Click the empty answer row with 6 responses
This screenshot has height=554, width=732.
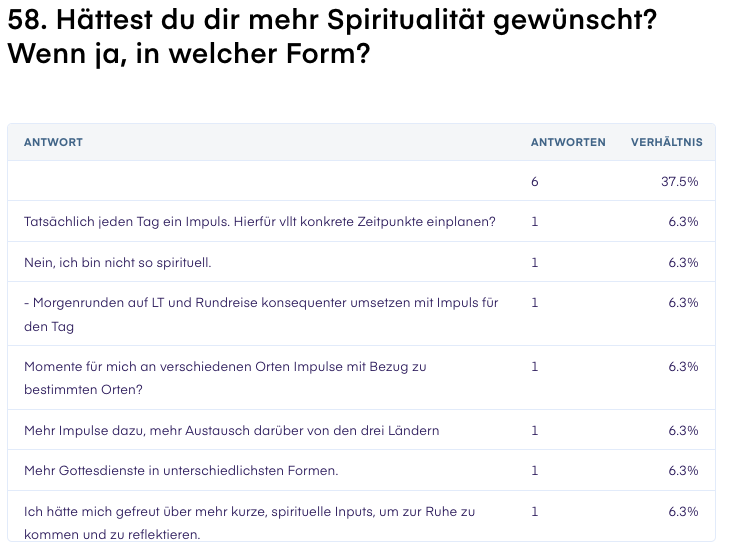tap(361, 181)
